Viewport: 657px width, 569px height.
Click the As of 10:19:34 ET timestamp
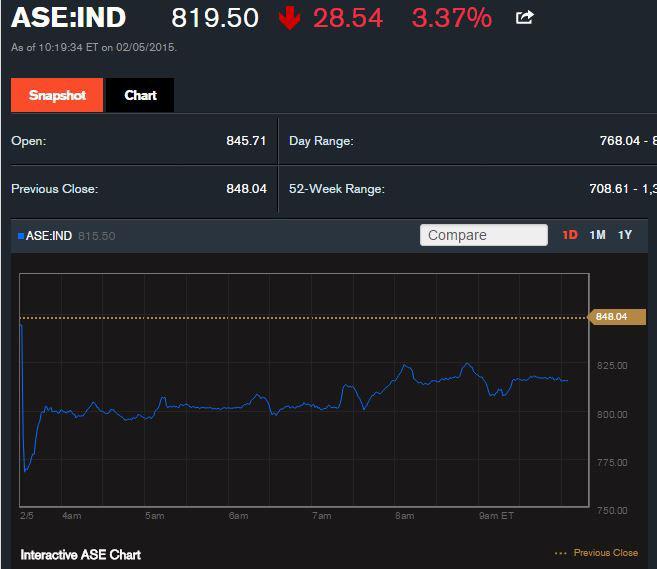coord(94,47)
